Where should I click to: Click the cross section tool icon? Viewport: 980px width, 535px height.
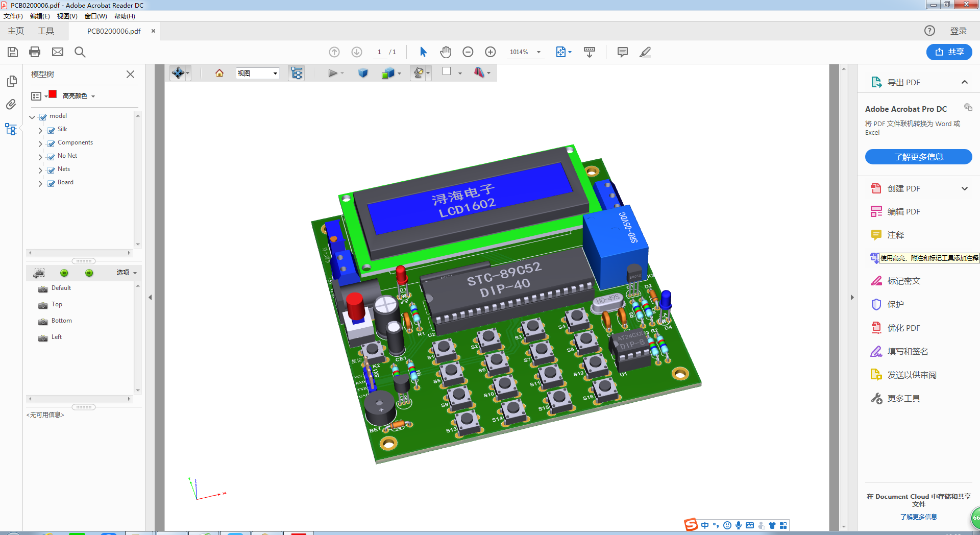coord(479,72)
